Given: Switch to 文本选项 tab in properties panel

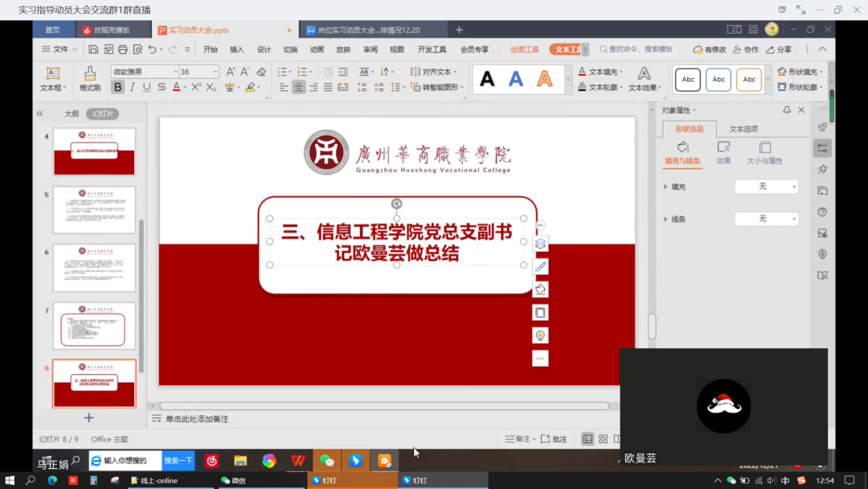Looking at the screenshot, I should coord(743,129).
